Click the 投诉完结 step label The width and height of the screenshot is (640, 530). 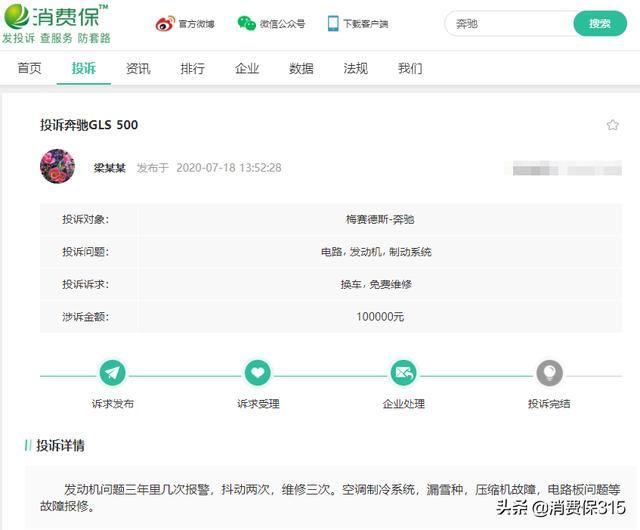tap(549, 404)
